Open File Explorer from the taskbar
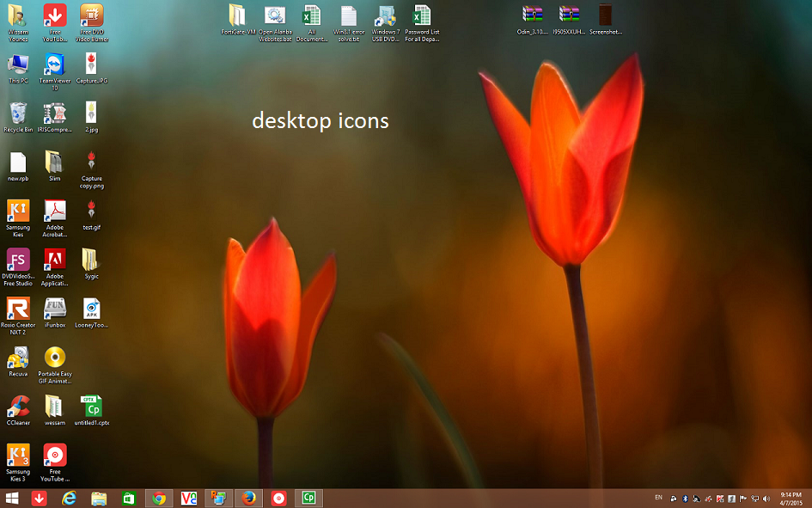812x508 pixels. point(99,499)
